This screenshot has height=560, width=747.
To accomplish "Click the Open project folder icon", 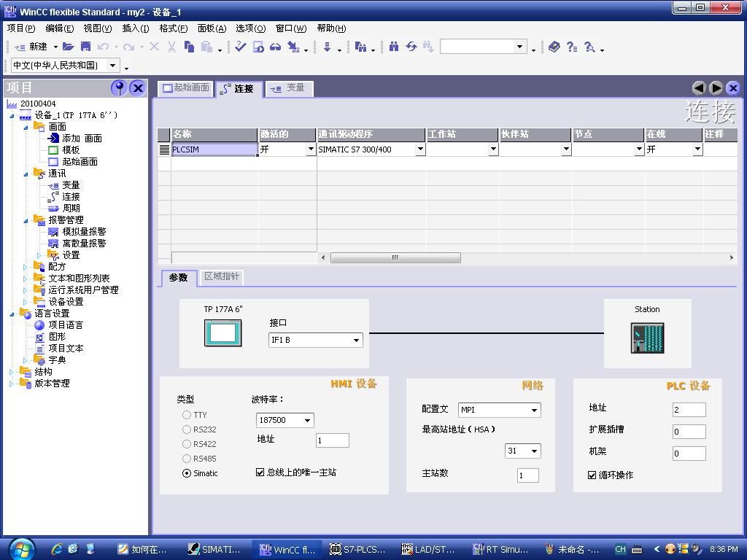I will click(x=68, y=47).
